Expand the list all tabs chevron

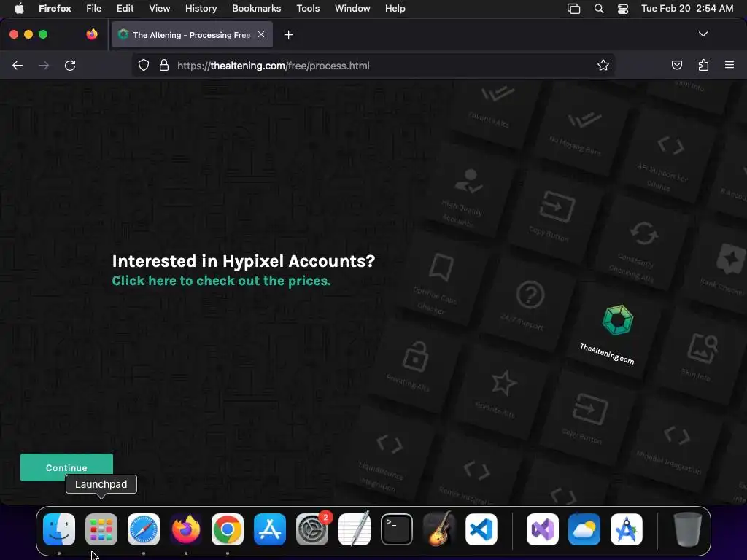pos(703,34)
